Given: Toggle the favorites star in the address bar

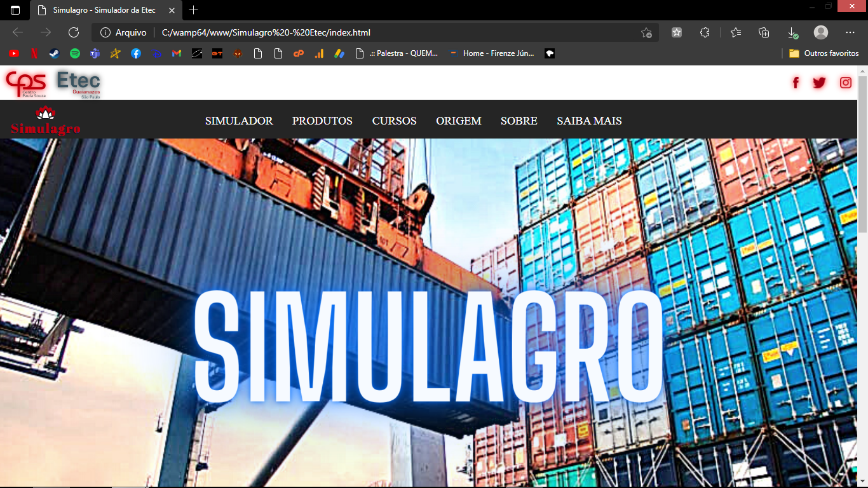Looking at the screenshot, I should [x=647, y=32].
